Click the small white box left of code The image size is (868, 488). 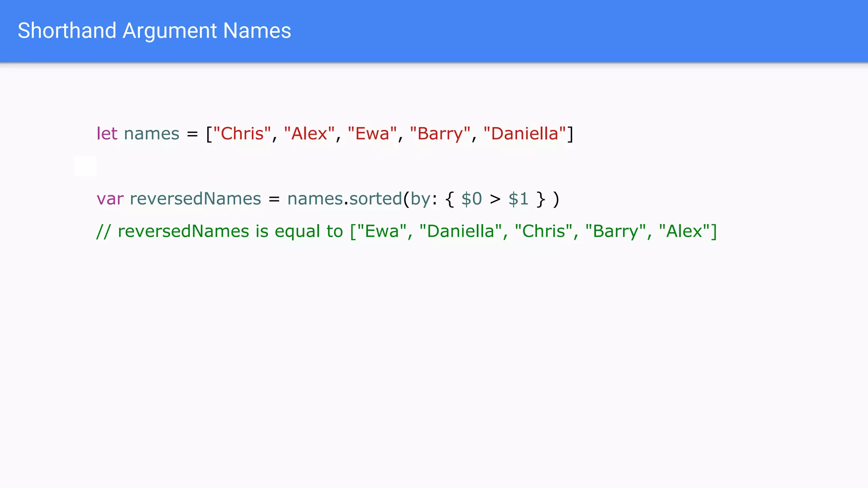[86, 166]
